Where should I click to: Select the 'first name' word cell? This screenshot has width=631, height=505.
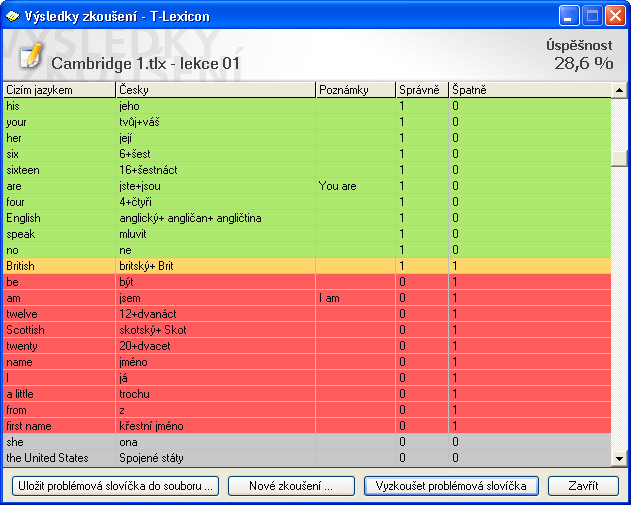[x=60, y=426]
